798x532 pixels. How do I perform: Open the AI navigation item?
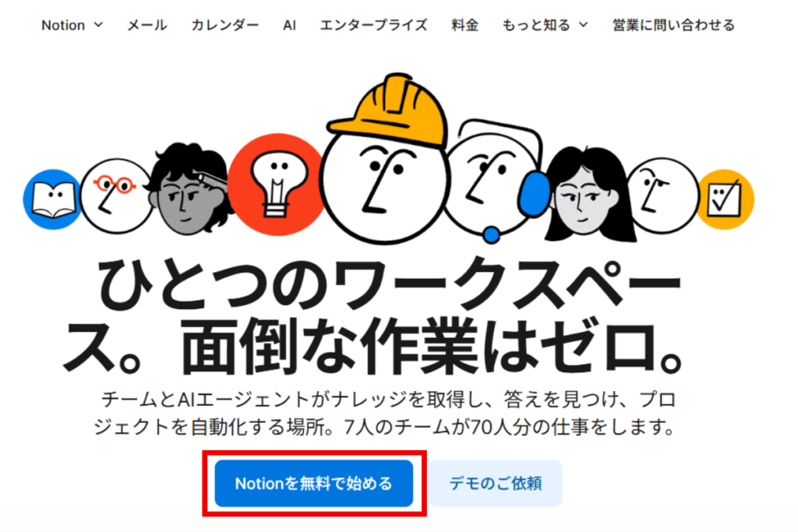tap(289, 25)
